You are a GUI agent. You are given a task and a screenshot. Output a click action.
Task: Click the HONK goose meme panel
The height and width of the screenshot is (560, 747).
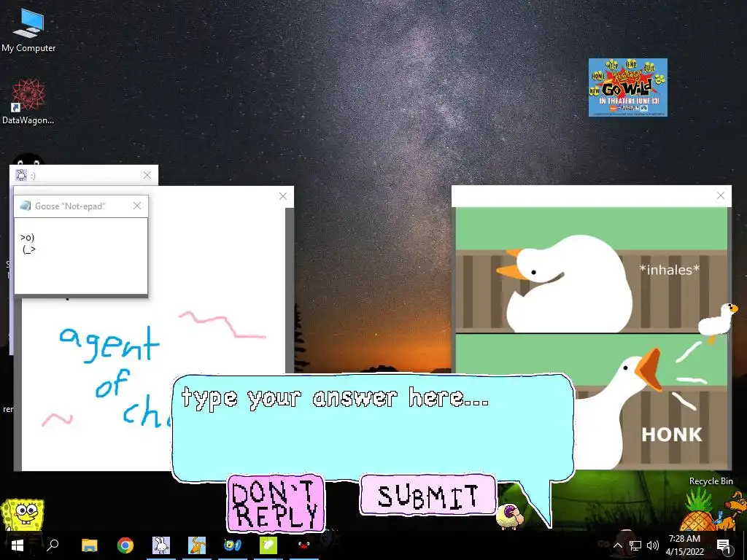650,402
